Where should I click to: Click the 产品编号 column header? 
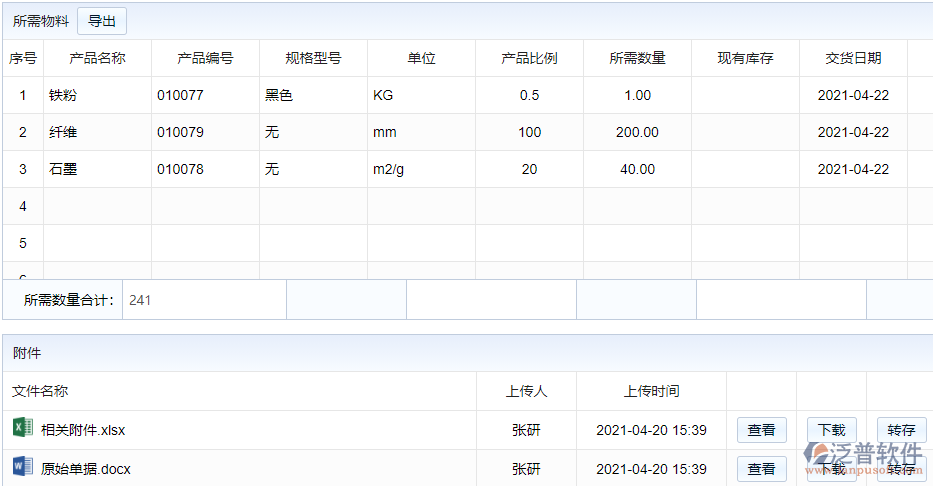pos(205,58)
